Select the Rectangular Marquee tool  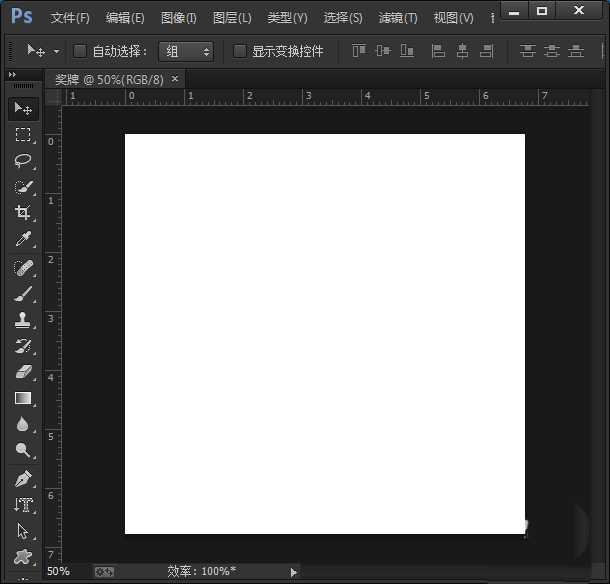pyautogui.click(x=23, y=134)
